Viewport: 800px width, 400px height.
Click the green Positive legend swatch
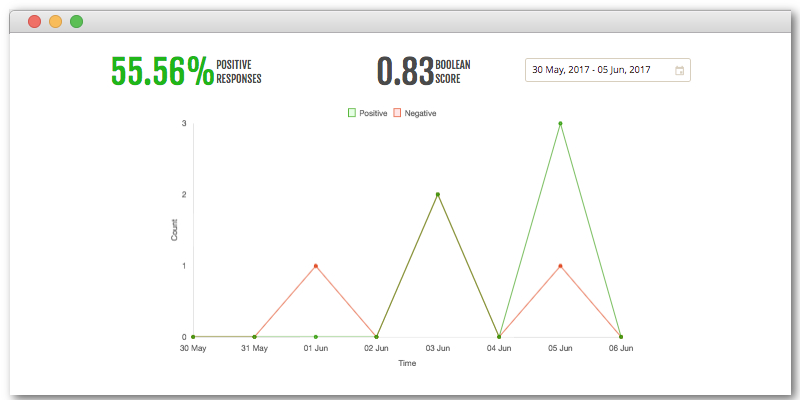click(352, 113)
